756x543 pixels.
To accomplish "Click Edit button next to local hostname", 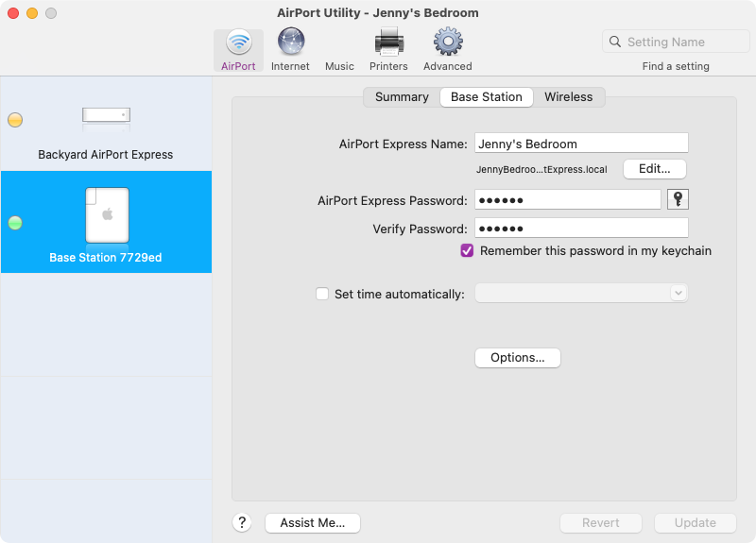I will 654,169.
